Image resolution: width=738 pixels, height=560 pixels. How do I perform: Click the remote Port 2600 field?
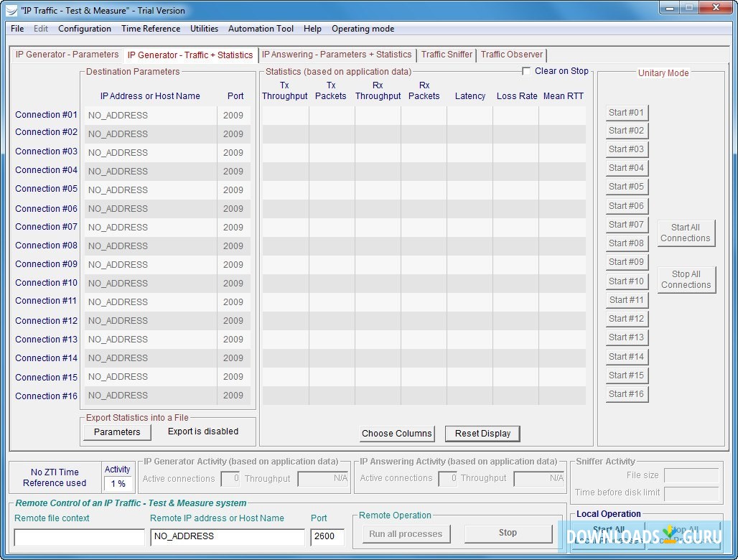(x=327, y=536)
